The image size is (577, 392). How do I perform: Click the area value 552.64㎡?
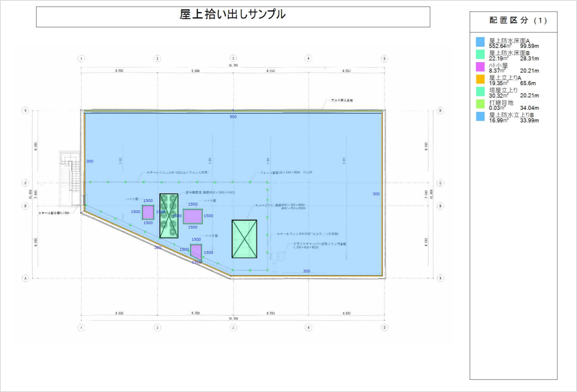tap(500, 46)
